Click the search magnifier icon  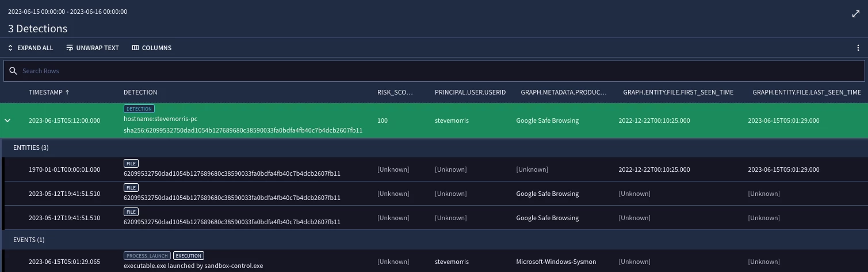click(13, 71)
